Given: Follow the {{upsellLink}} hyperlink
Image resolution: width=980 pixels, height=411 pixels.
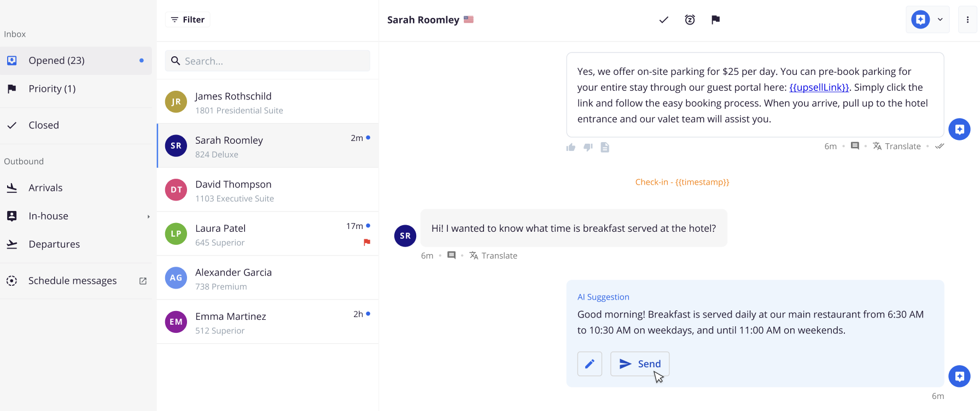Looking at the screenshot, I should [x=819, y=87].
